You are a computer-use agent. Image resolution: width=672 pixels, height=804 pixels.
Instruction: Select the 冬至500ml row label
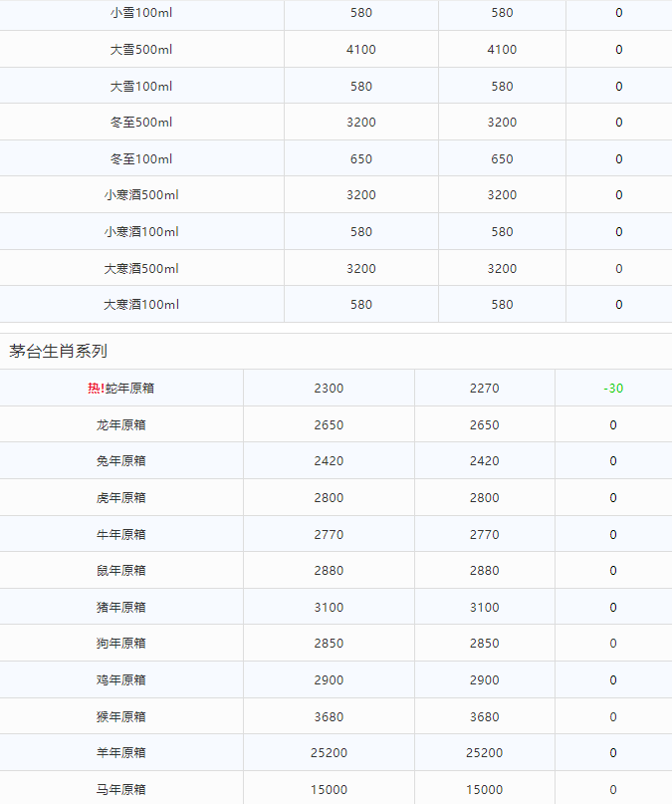(x=141, y=123)
